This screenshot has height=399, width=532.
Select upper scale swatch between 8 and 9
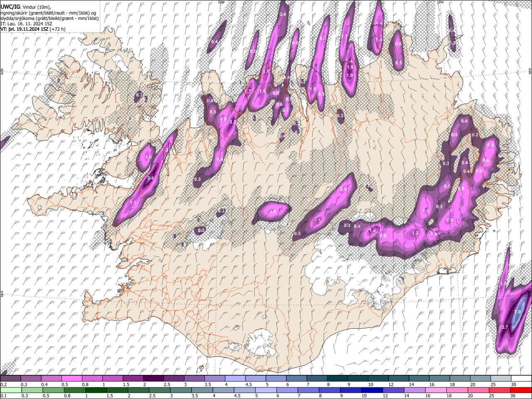(x=337, y=379)
